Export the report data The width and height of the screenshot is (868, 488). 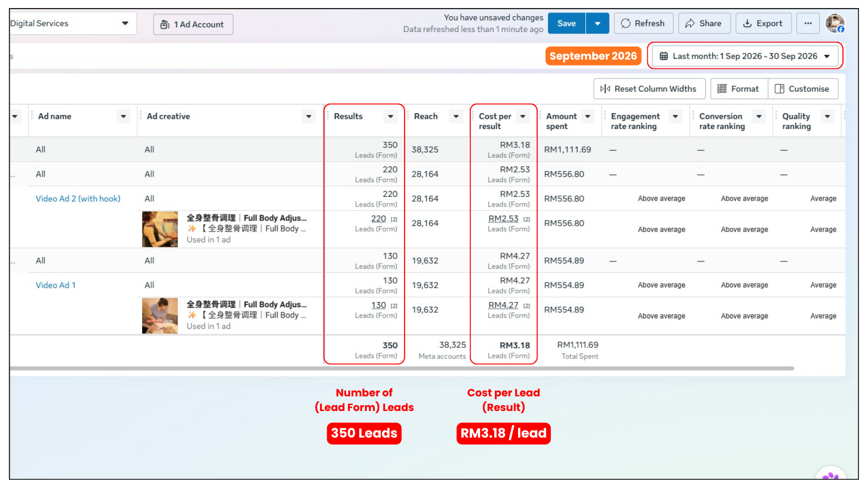click(x=763, y=23)
